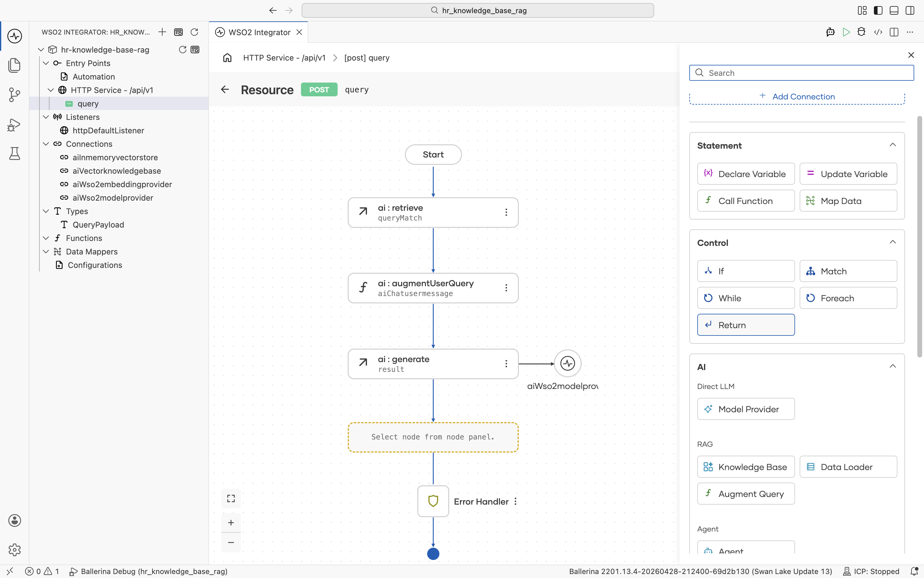The height and width of the screenshot is (578, 924).
Task: Click the Error Handler shield icon
Action: point(433,501)
